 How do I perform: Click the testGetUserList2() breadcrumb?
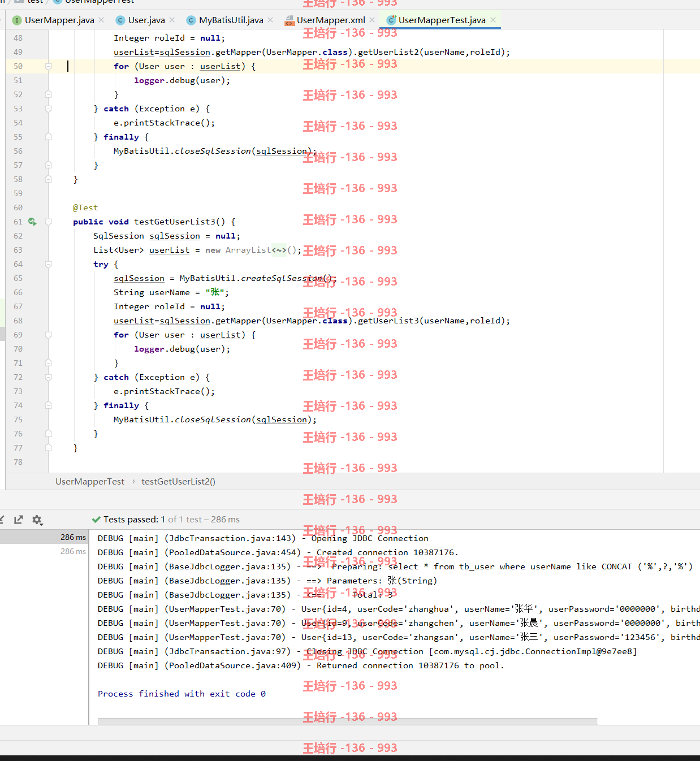click(x=178, y=482)
